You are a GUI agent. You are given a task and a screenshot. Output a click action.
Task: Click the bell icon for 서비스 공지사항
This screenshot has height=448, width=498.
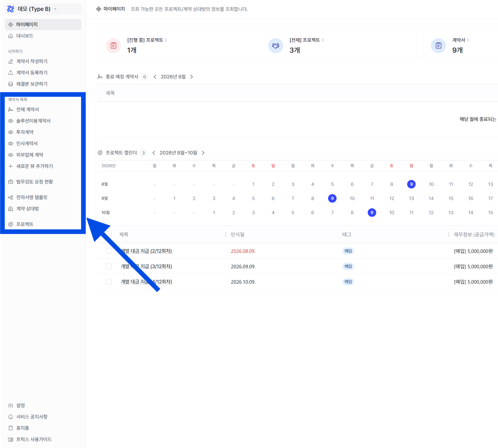11,417
